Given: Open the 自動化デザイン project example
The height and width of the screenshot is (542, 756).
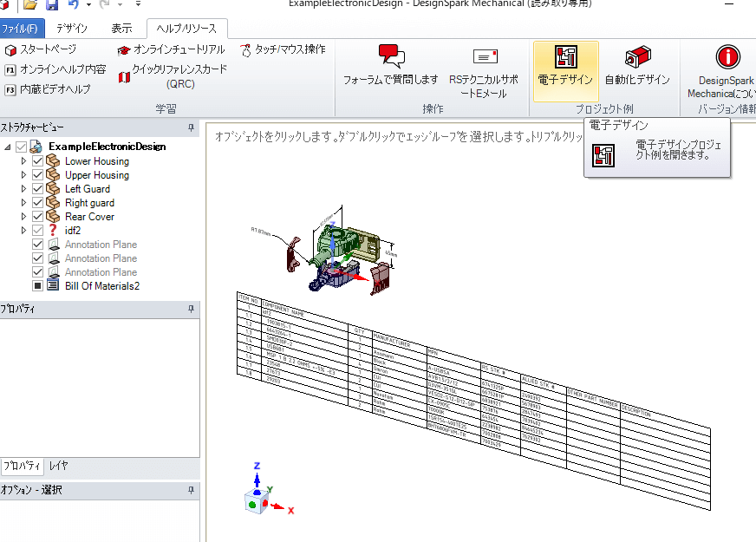Looking at the screenshot, I should (637, 71).
